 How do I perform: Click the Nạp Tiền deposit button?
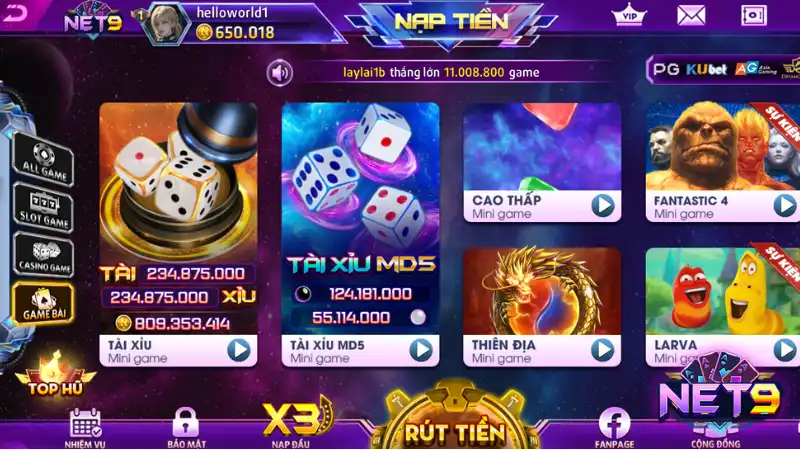[452, 22]
